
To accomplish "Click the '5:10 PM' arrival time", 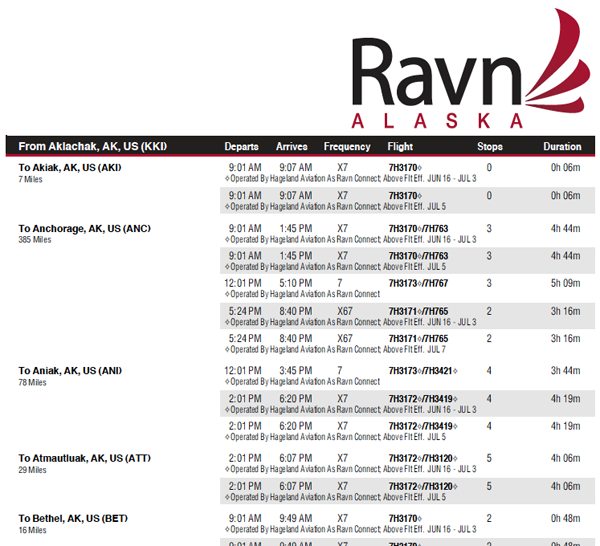I will point(295,283).
